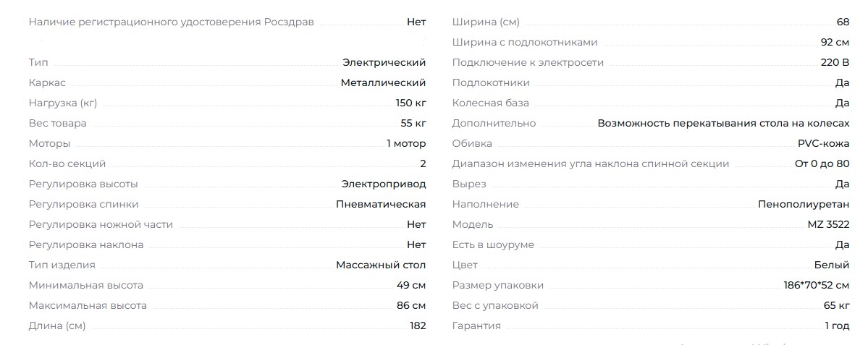Click the 'Наличие регистрационного удостоверения Росздрав' label
The height and width of the screenshot is (345, 868).
pyautogui.click(x=172, y=22)
